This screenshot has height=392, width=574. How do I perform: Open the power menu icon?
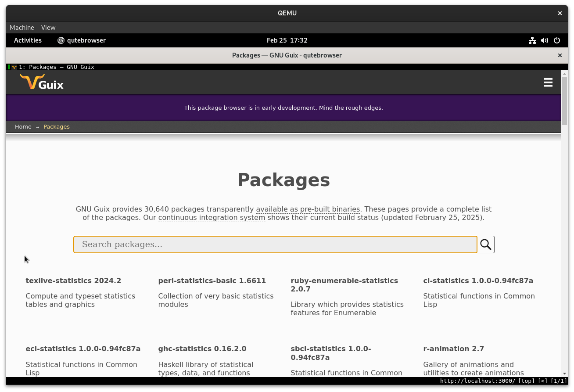click(x=556, y=40)
